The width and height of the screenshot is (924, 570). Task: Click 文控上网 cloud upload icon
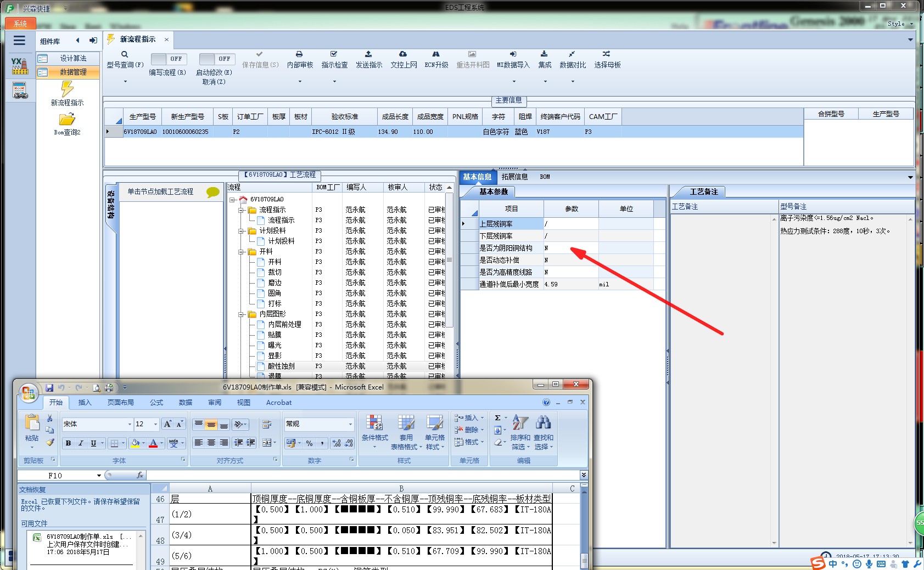403,54
